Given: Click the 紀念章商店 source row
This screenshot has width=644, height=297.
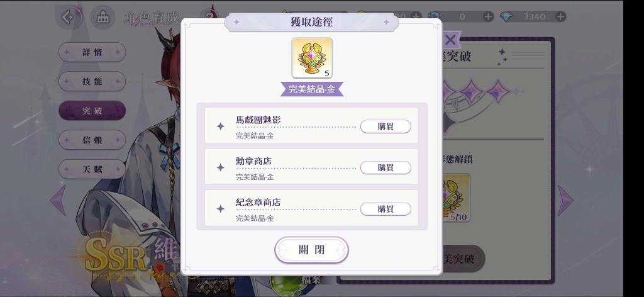Looking at the screenshot, I should pyautogui.click(x=311, y=208).
